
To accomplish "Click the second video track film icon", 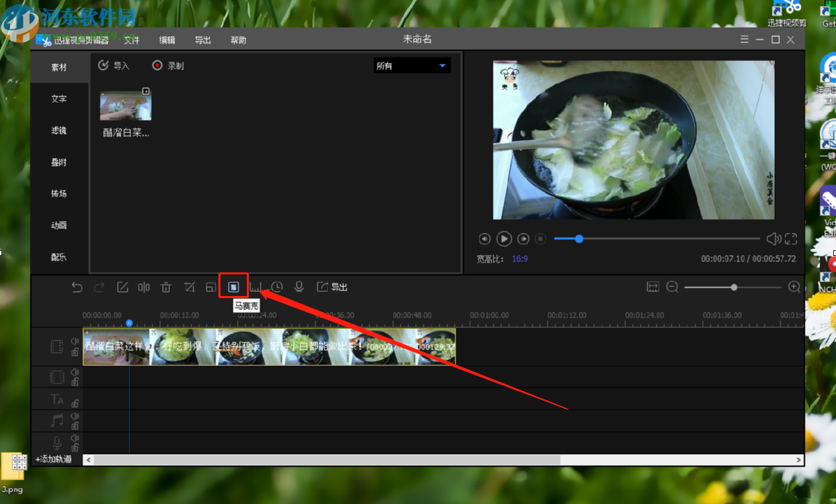I will [57, 377].
